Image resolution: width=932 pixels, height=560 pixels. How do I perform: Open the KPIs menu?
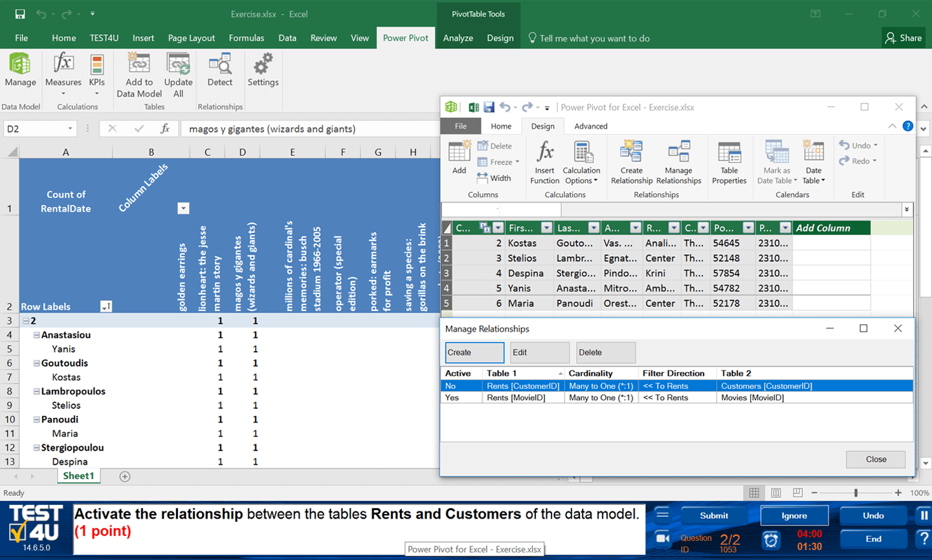[97, 74]
